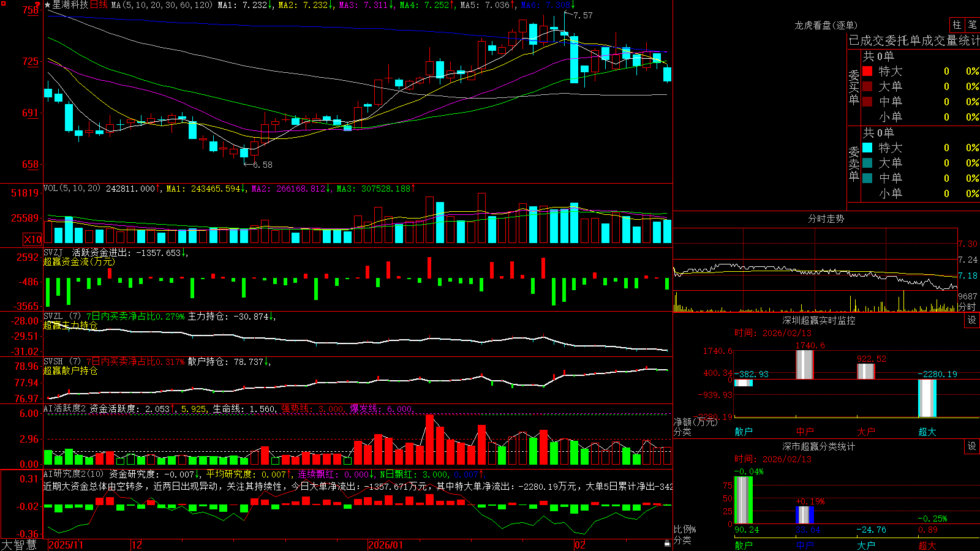The image size is (980, 551).
Task: Click the cyan 特大 sell-order color swatch
Action: click(x=867, y=148)
